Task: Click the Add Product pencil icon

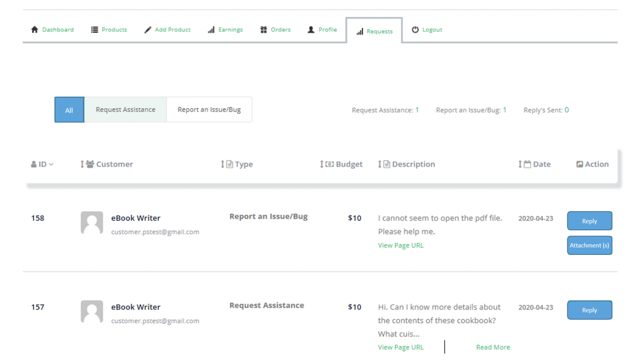Action: pyautogui.click(x=148, y=30)
